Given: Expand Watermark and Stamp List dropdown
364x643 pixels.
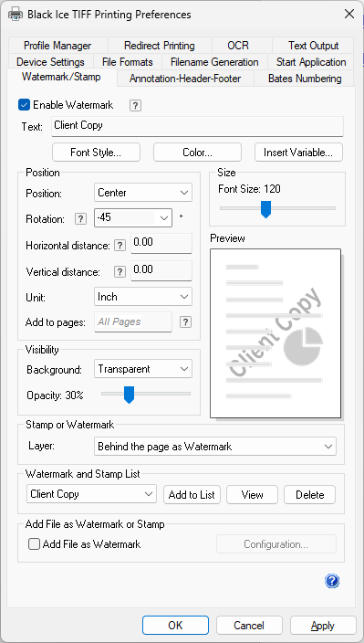Looking at the screenshot, I should tap(91, 494).
